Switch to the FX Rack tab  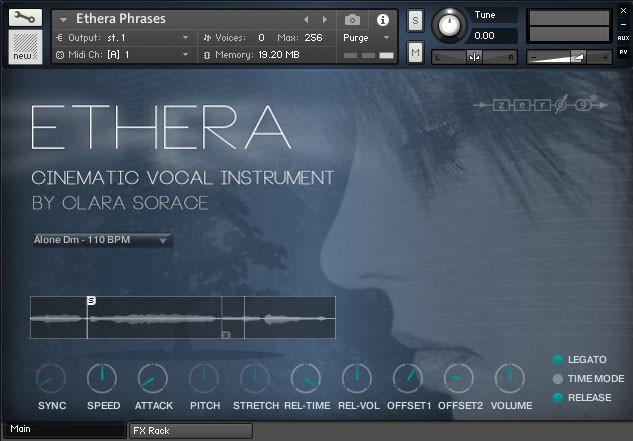click(190, 431)
